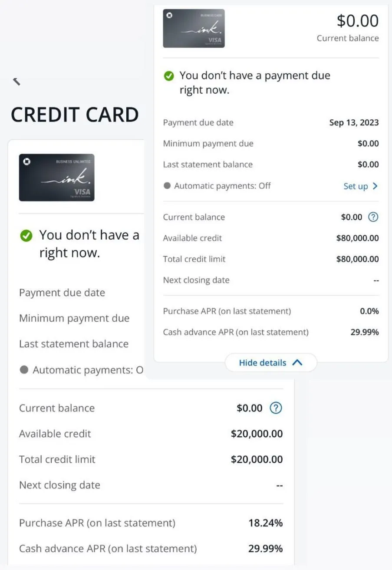
Task: Click gray automatic payments dot on lower card
Action: pyautogui.click(x=24, y=370)
